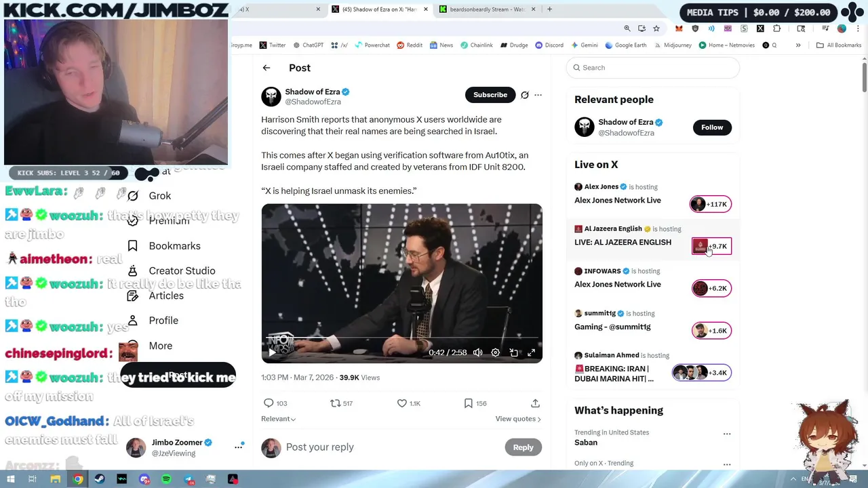Click @ShadowofEzra handle under post author
Viewport: 868px width, 488px height.
coord(313,102)
